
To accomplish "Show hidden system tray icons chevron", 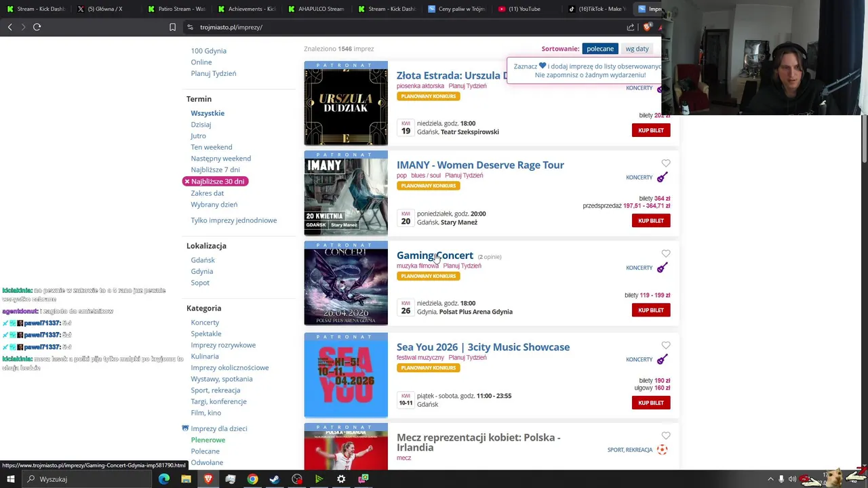I will pos(770,479).
